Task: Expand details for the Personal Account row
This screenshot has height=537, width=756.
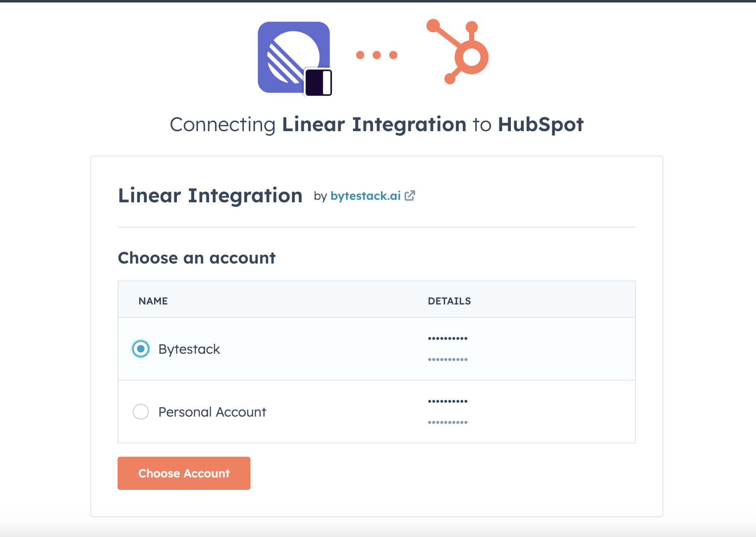Action: click(448, 412)
